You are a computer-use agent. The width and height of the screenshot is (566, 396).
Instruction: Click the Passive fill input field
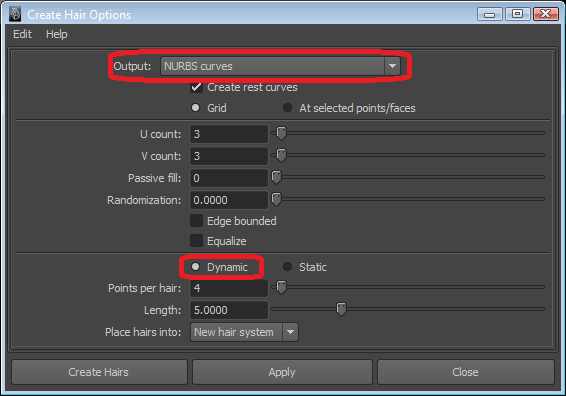coord(229,178)
